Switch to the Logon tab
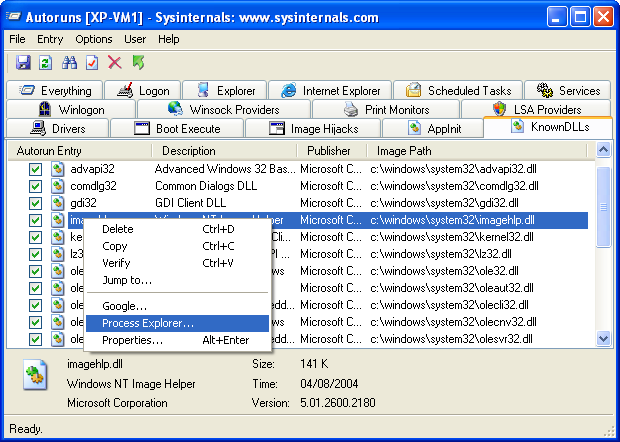620x442 pixels. pyautogui.click(x=143, y=91)
